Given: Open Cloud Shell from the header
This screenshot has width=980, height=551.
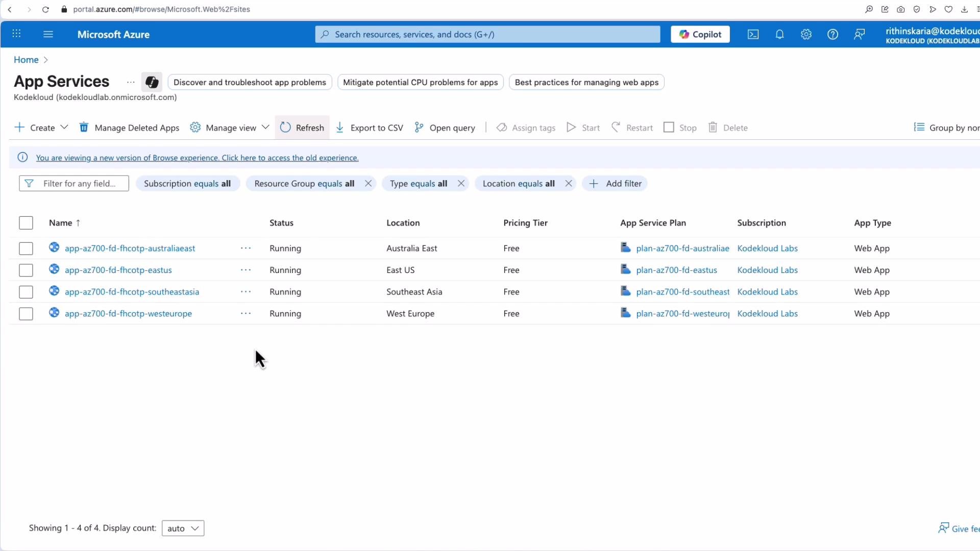Looking at the screenshot, I should pyautogui.click(x=753, y=34).
